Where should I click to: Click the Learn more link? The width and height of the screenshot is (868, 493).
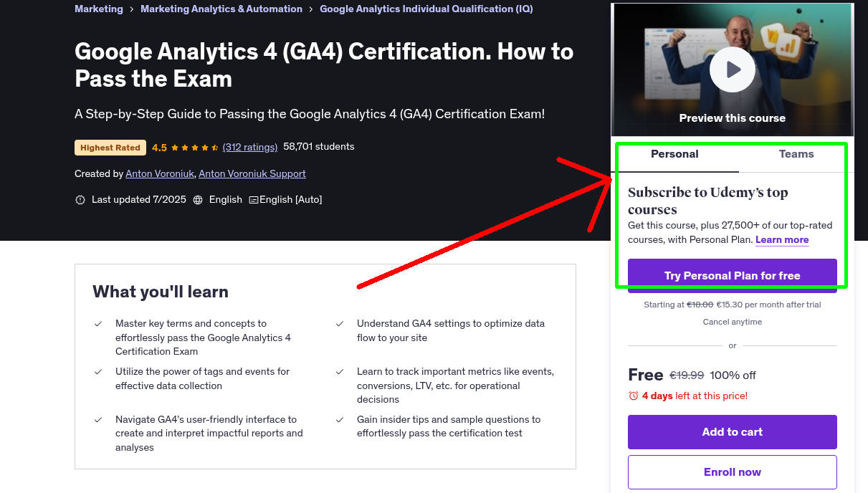pos(782,239)
